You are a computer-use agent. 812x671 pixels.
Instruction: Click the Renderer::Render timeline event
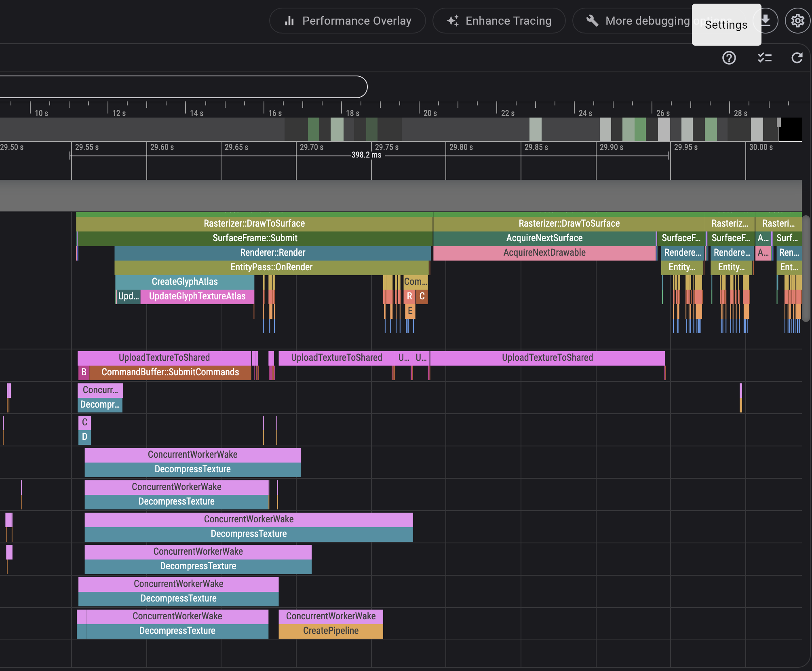click(x=272, y=252)
